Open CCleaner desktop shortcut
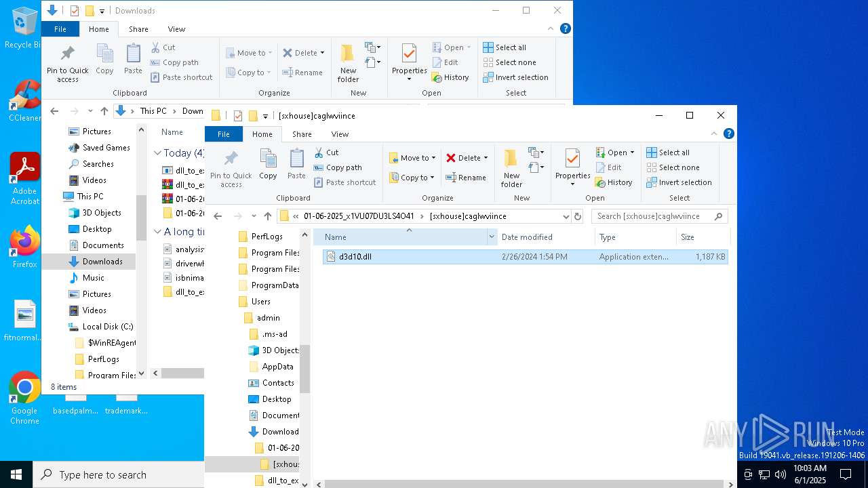This screenshot has width=868, height=488. (x=24, y=100)
